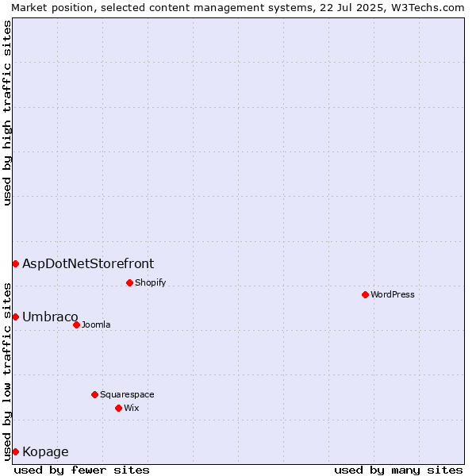This screenshot has height=476, width=476.
Task: Click the 'used by low traffic sites' axis label
Action: [x=6, y=372]
